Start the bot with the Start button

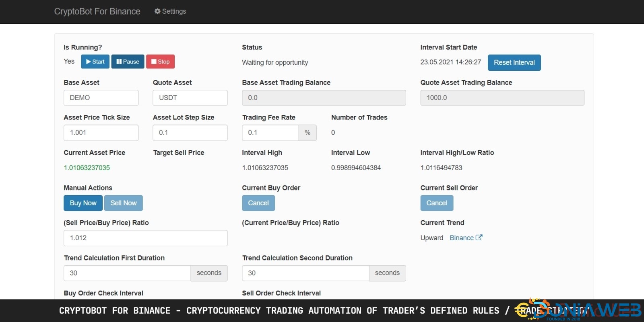click(x=95, y=62)
